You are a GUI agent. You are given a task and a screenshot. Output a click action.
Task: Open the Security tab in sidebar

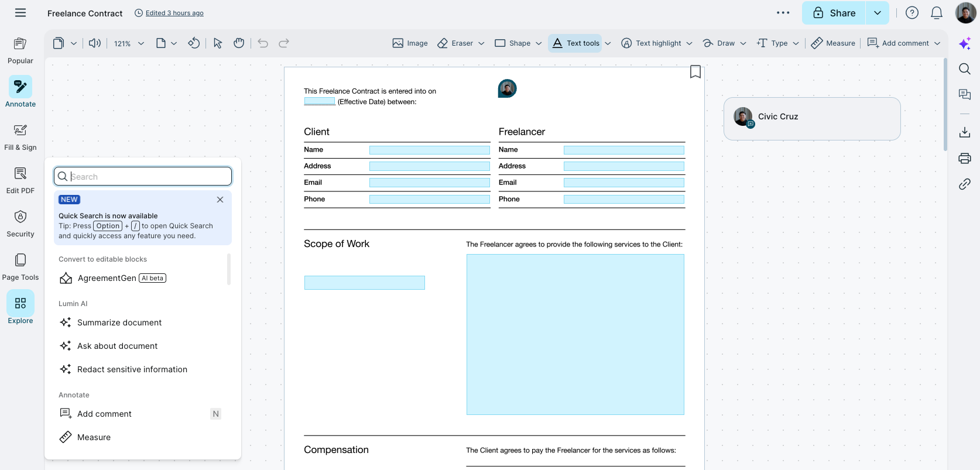click(20, 223)
